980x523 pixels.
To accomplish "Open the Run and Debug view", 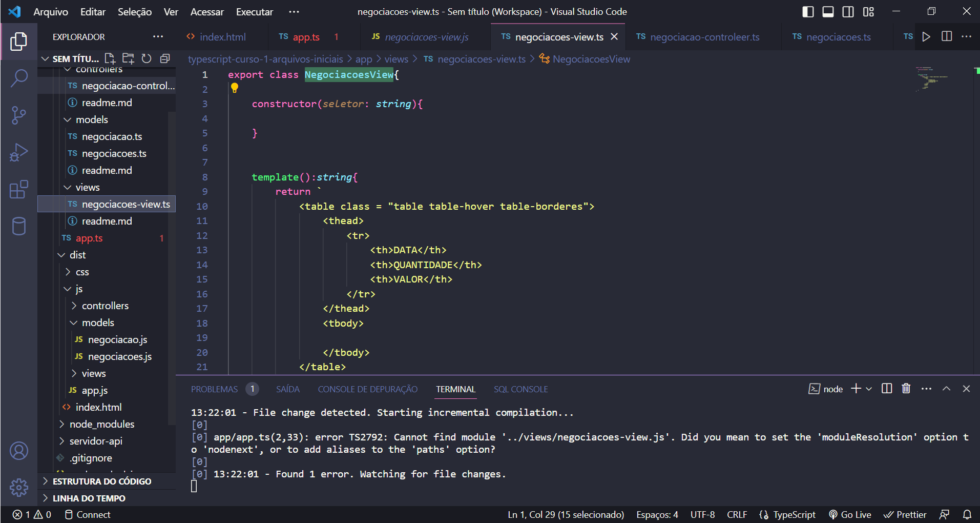I will [19, 152].
